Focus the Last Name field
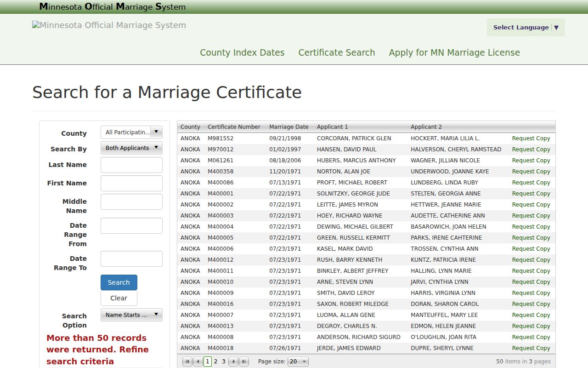Viewport: 588px width, 368px height. pos(131,165)
